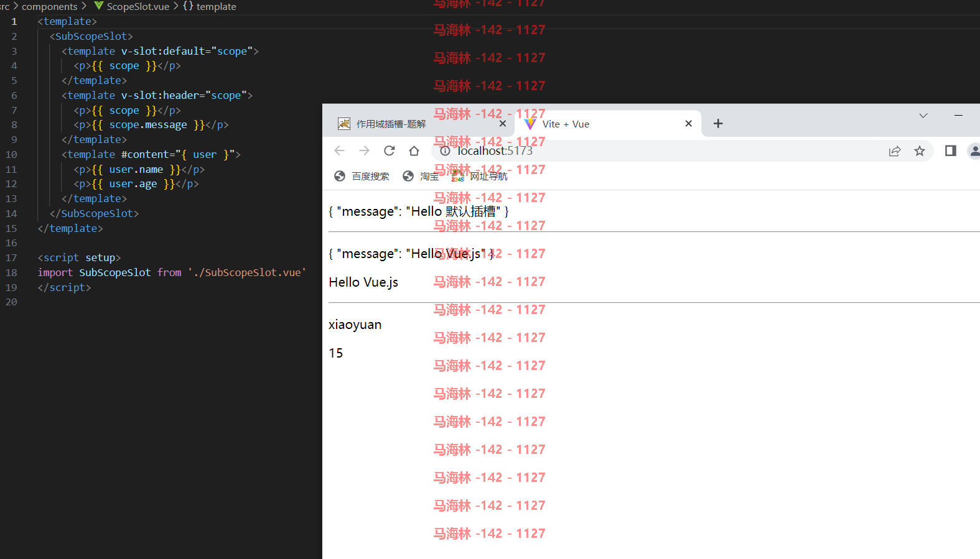Viewport: 980px width, 559px height.
Task: Click user.age in the editor
Action: 133,183
